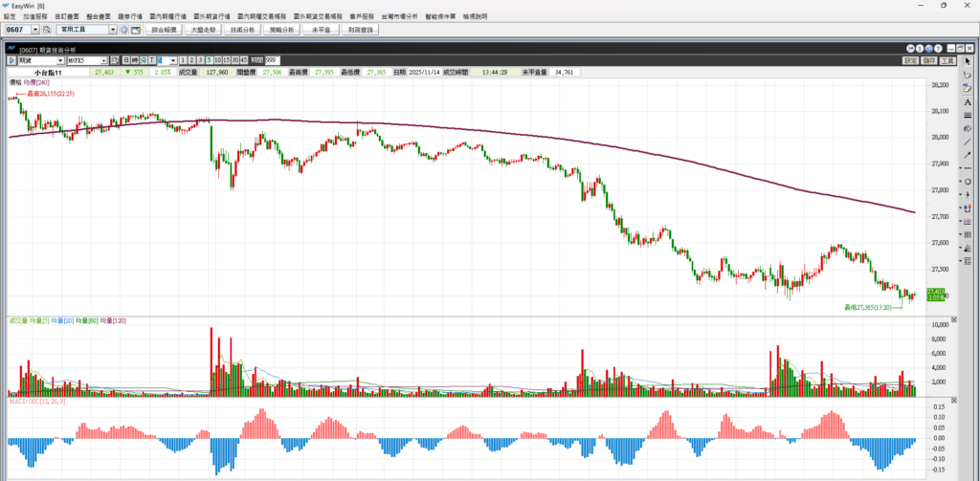Click the 期間 input field showing 999
980x481 pixels.
point(271,60)
